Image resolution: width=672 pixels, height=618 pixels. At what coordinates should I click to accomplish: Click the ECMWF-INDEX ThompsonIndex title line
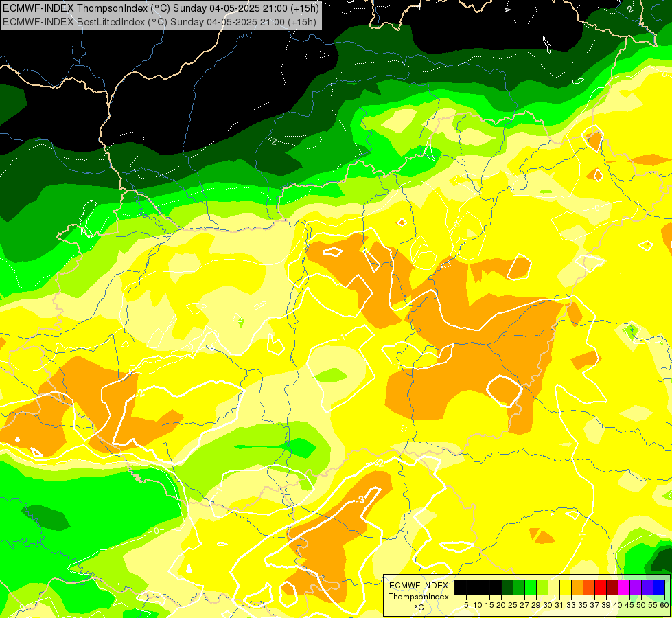pos(161,8)
